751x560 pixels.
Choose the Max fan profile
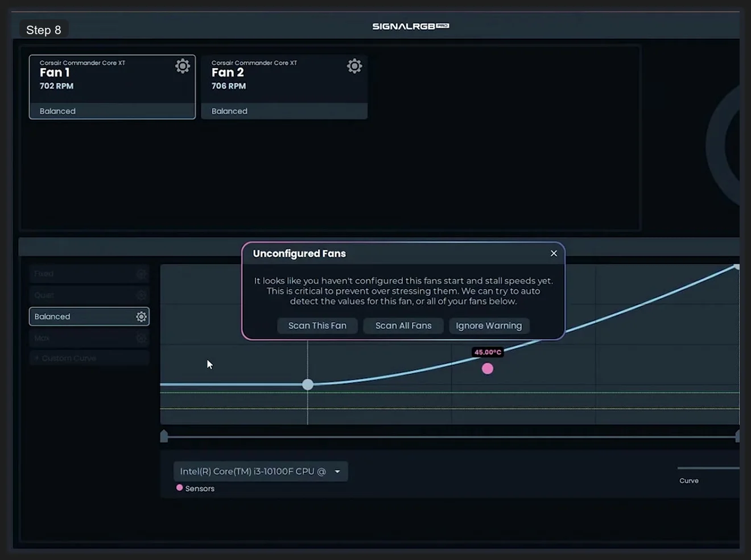click(80, 339)
